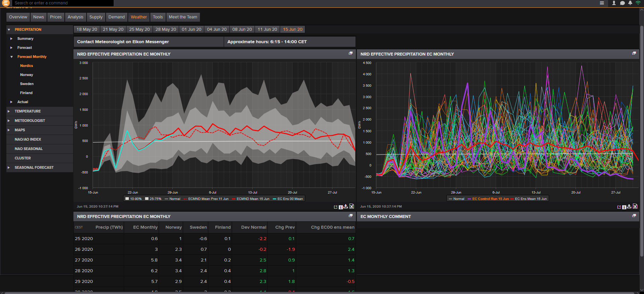Download the right chart image
The height and width of the screenshot is (294, 644).
point(629,207)
